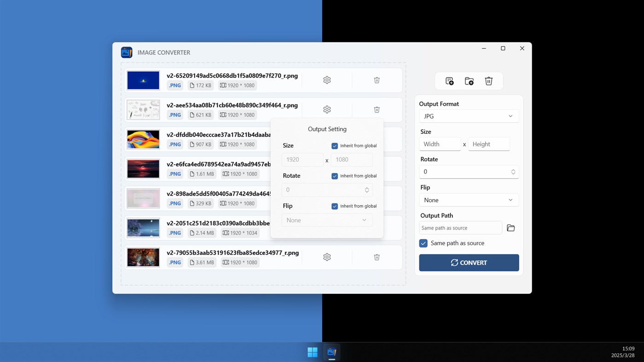Uncheck Same path as source
The width and height of the screenshot is (644, 362).
[x=423, y=243]
